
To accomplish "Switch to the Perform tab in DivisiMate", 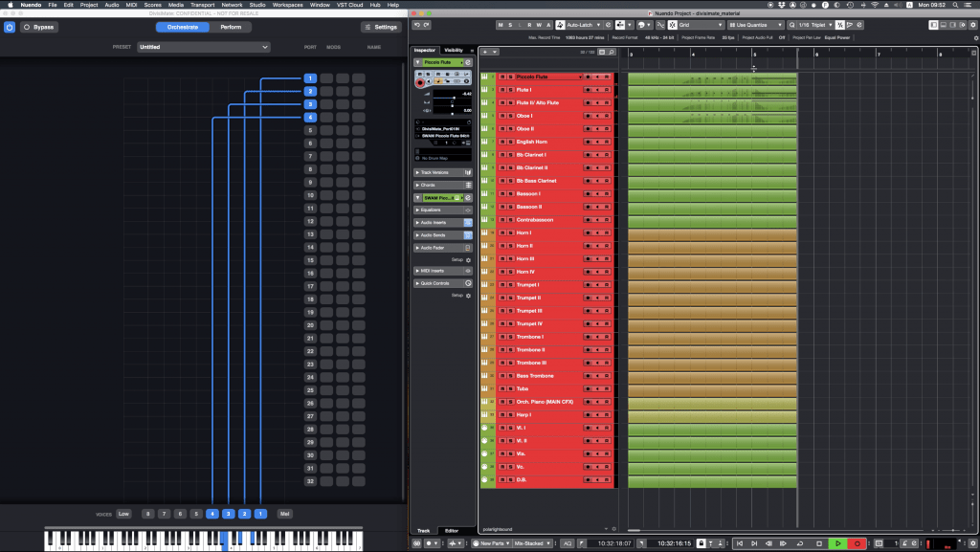I will [231, 27].
